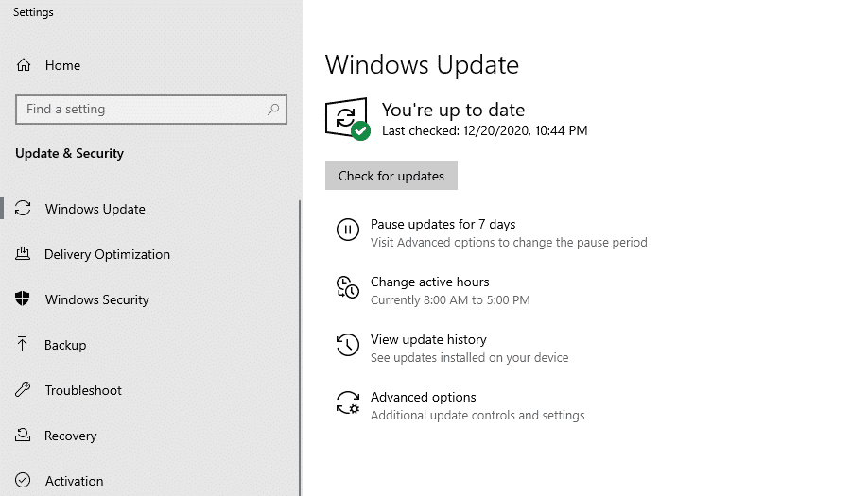Click the Check for updates button

coord(391,176)
